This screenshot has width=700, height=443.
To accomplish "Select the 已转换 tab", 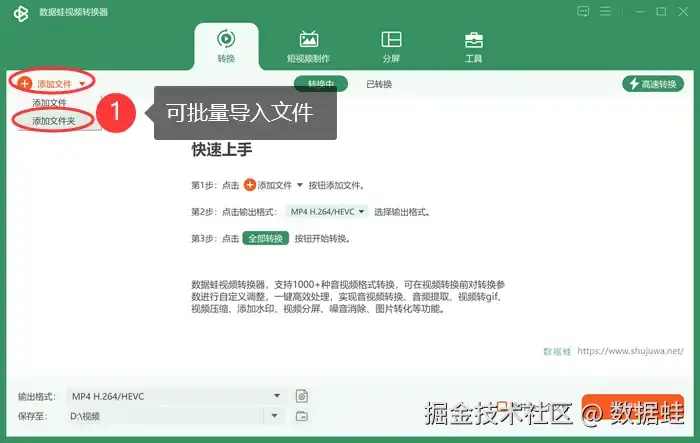I will click(379, 84).
